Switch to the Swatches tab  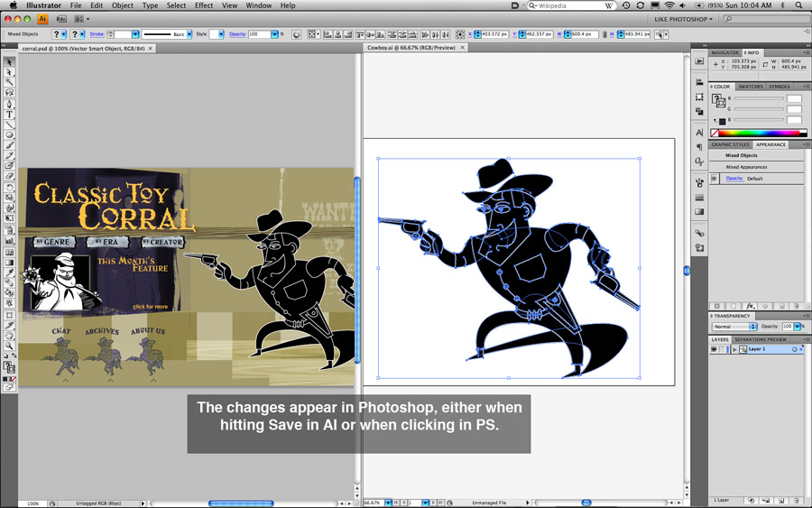point(751,87)
